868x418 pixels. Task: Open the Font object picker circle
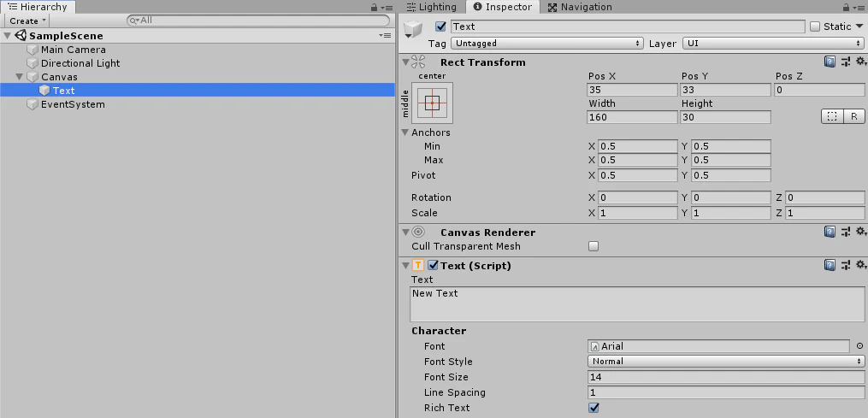pos(859,346)
